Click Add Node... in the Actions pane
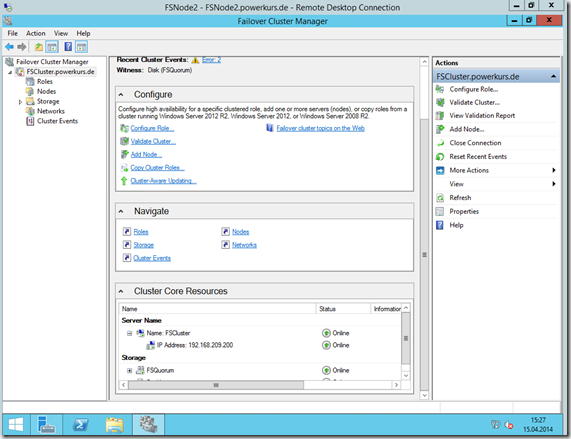Screen dimensions: 571x439 (x=466, y=129)
